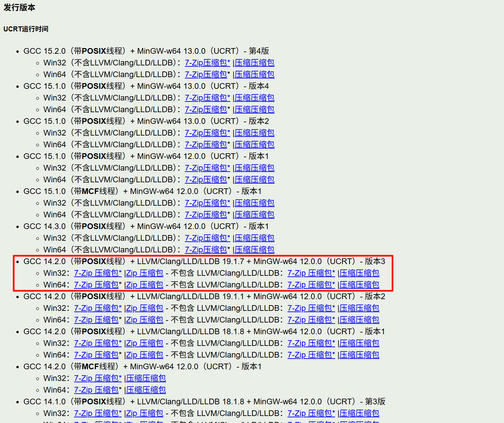Viewport: 504px width, 423px height.
Task: Open GCC 14.2.0 版本2 Win64 不包含LLVM 压缩压缩包
Action: click(359, 320)
